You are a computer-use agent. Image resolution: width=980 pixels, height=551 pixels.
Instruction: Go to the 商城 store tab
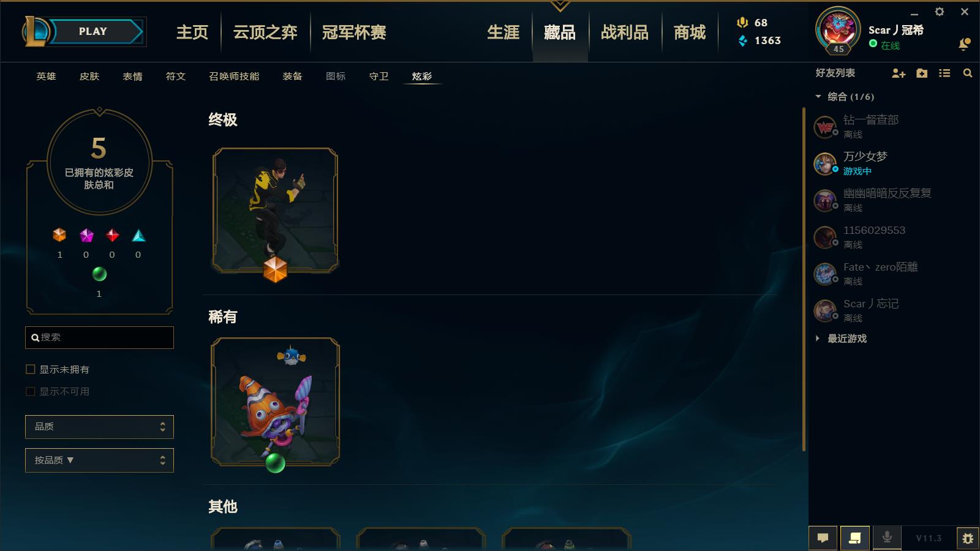click(x=690, y=32)
